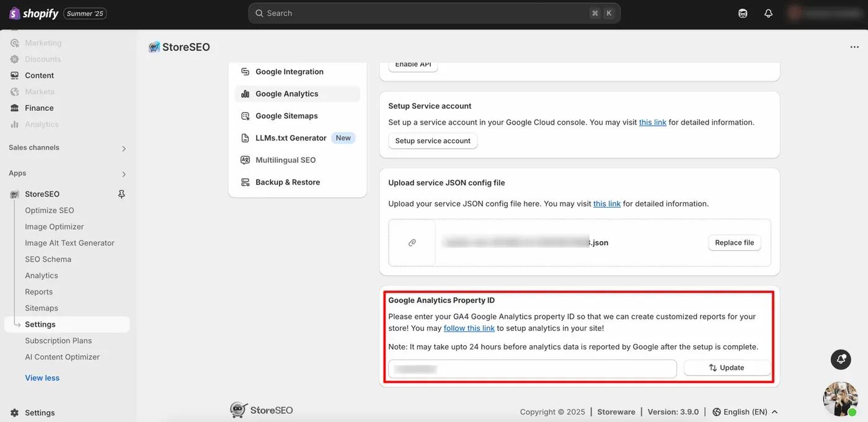Select StoreSEO Settings submenu item
868x422 pixels.
[x=67, y=324]
